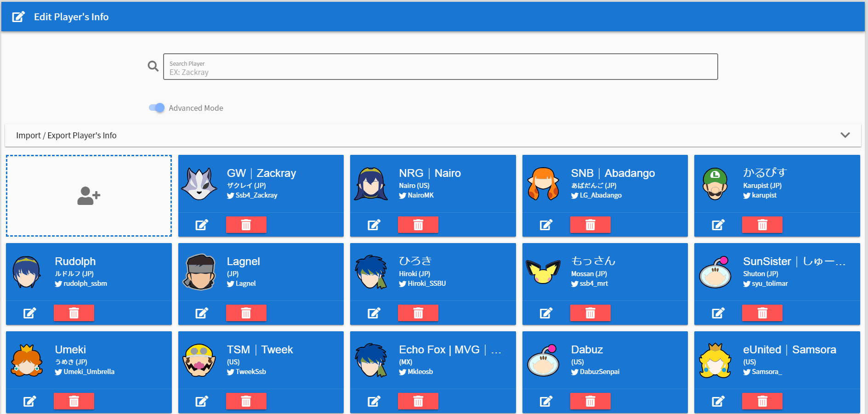
Task: Click Mossan's Pichu character portrait
Action: (x=543, y=272)
